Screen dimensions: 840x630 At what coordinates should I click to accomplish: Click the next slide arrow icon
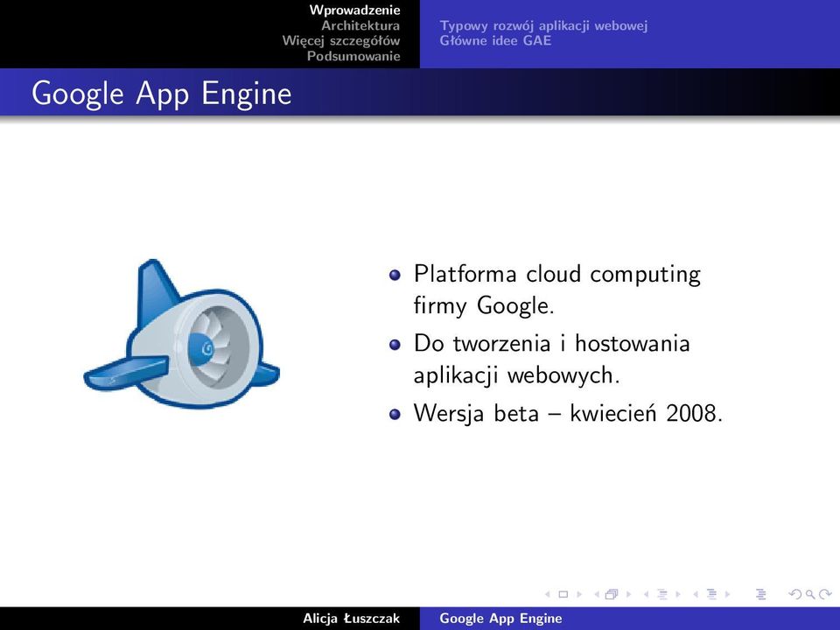click(579, 594)
